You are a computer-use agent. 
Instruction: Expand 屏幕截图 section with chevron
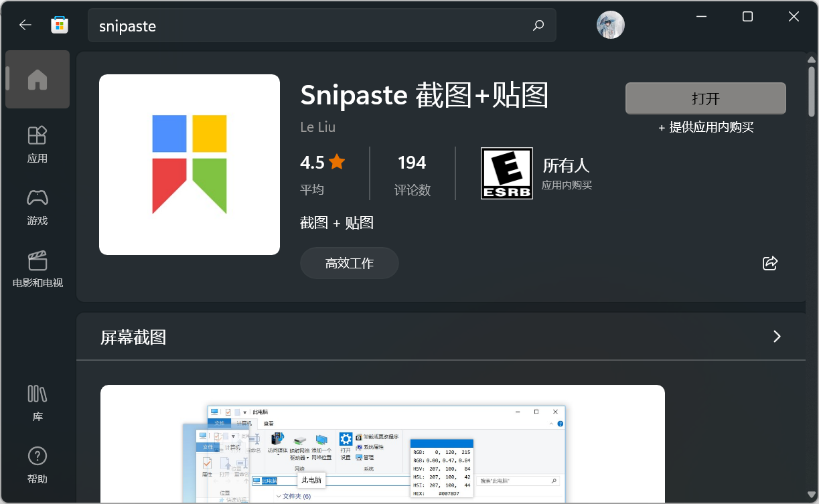point(777,336)
